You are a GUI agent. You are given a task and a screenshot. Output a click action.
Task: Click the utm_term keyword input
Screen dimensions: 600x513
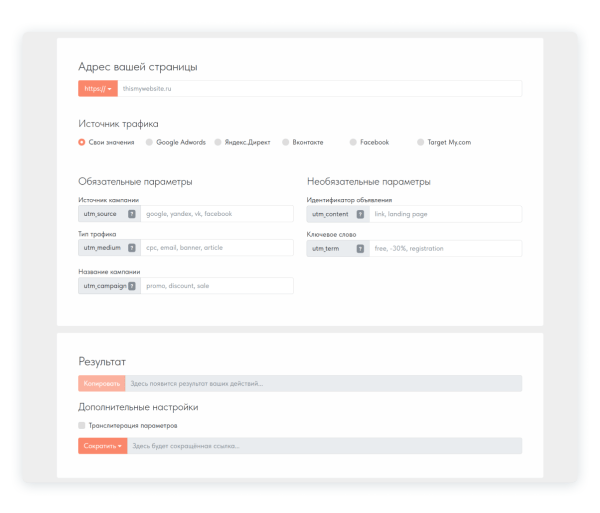[x=445, y=248]
